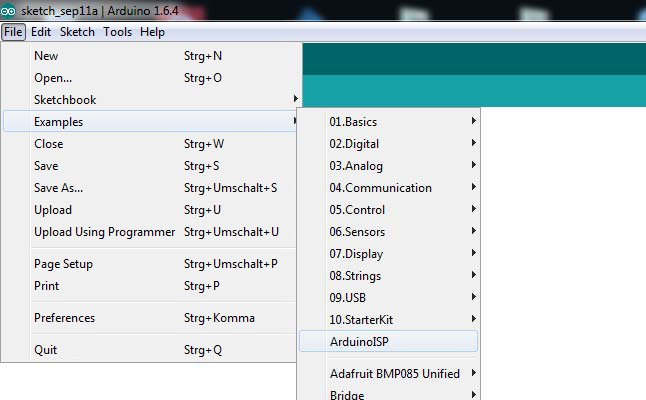Screen dimensions: 646x400
Task: Expand the 03.Analog examples
Action: tap(389, 166)
